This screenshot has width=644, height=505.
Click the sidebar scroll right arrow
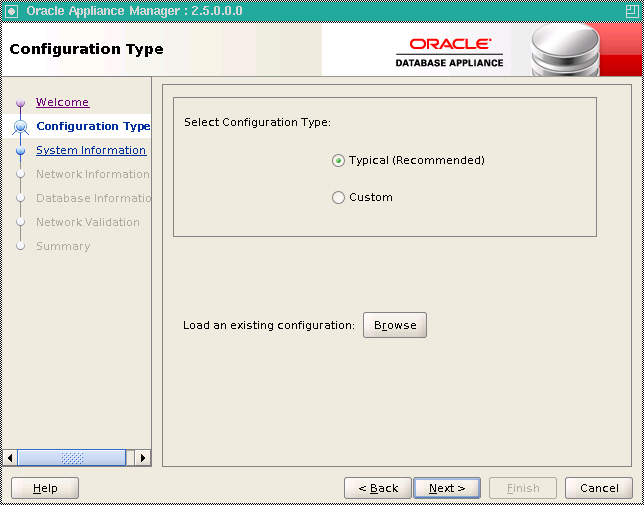click(143, 457)
